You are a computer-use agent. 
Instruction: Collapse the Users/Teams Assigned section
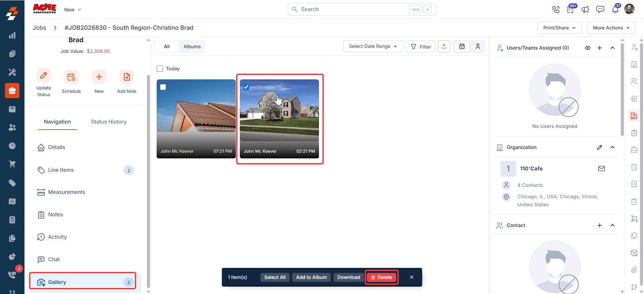(x=612, y=48)
